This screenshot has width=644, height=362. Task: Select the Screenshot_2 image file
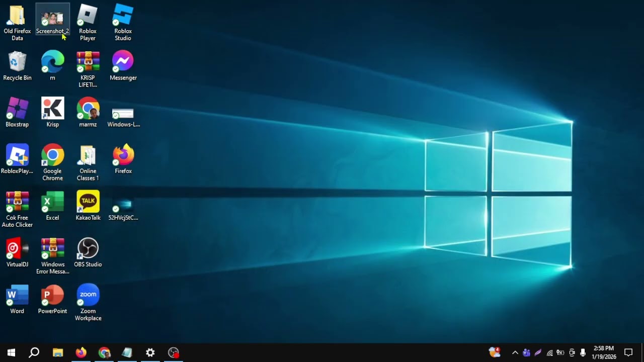pyautogui.click(x=52, y=20)
